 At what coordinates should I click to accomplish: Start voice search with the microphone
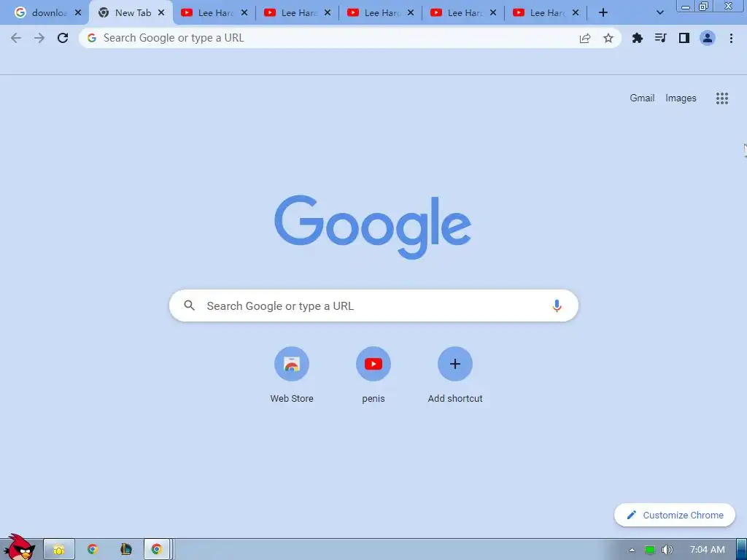[x=557, y=306]
